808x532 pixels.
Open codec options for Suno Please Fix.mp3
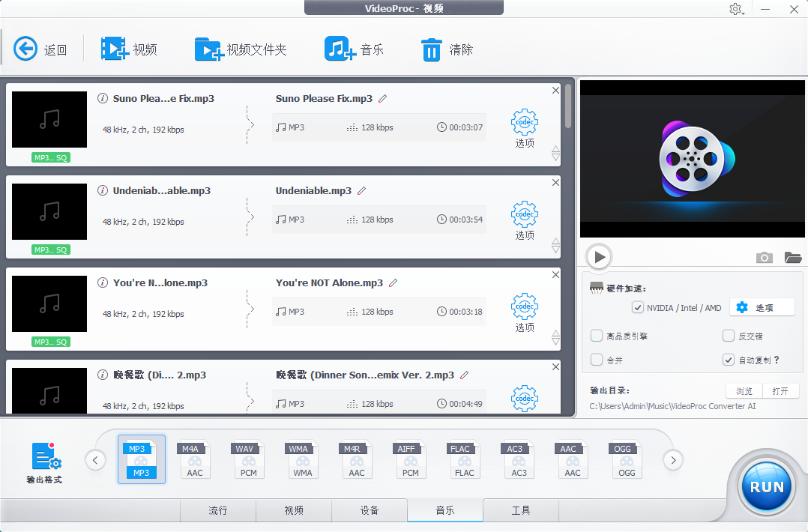[524, 122]
